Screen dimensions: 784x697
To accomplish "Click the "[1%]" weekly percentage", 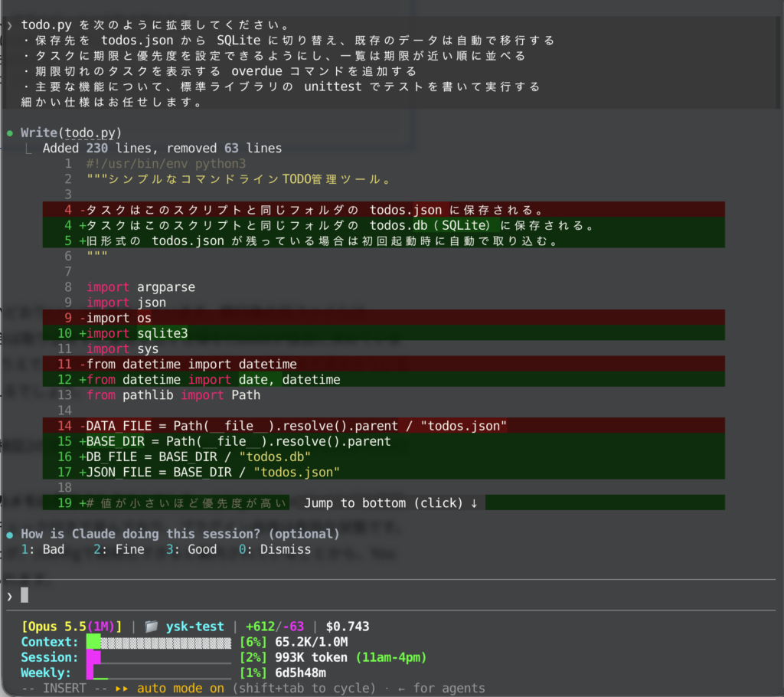I will [x=253, y=673].
